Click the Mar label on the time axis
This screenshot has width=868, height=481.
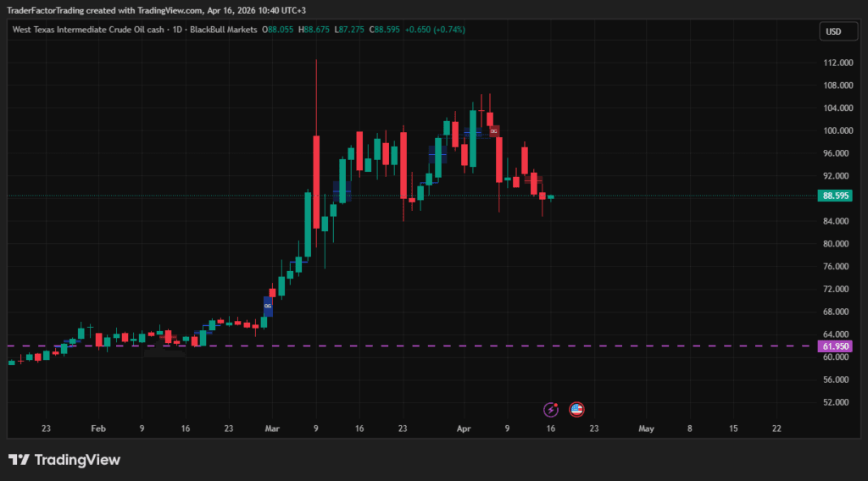click(271, 429)
